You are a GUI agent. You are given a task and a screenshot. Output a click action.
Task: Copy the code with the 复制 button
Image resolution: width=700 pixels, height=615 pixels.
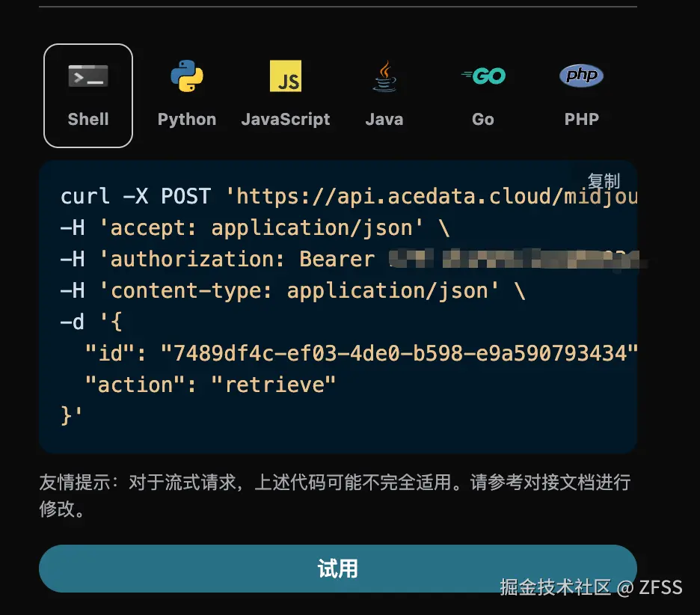point(604,181)
